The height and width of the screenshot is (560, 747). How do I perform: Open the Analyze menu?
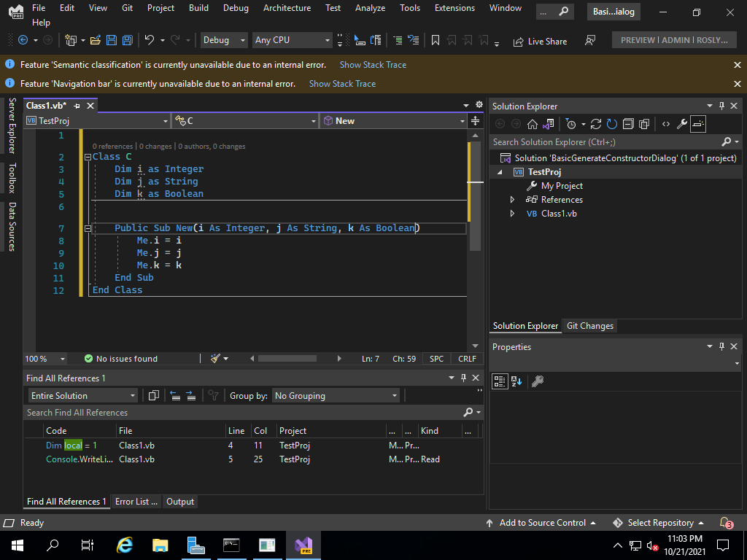click(370, 8)
